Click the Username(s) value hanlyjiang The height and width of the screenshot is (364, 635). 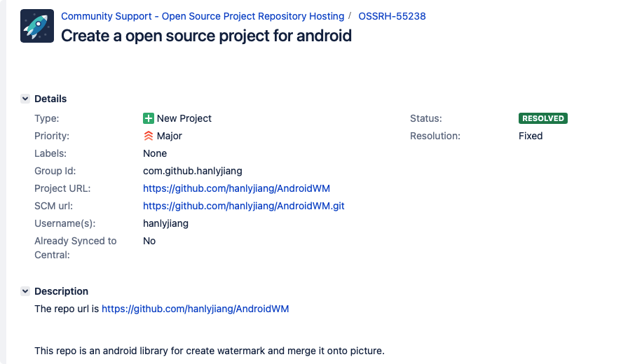click(x=165, y=223)
